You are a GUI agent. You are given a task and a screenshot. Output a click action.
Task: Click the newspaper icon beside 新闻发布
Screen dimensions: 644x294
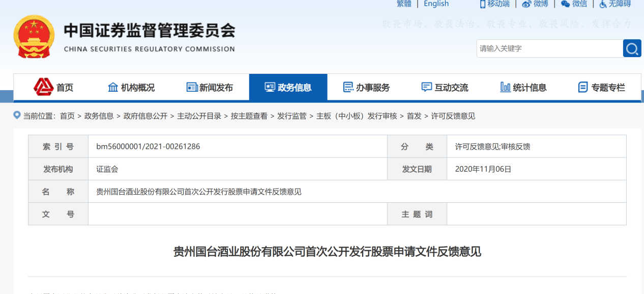point(192,87)
